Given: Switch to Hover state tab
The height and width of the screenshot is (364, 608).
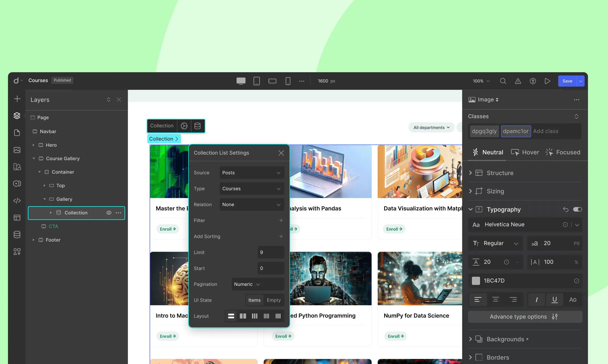Looking at the screenshot, I should [525, 152].
